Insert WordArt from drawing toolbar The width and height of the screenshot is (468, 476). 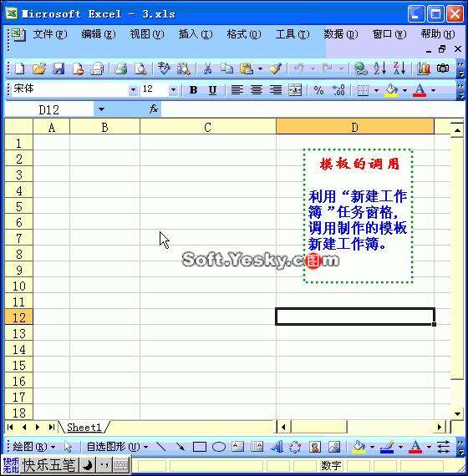tap(277, 447)
